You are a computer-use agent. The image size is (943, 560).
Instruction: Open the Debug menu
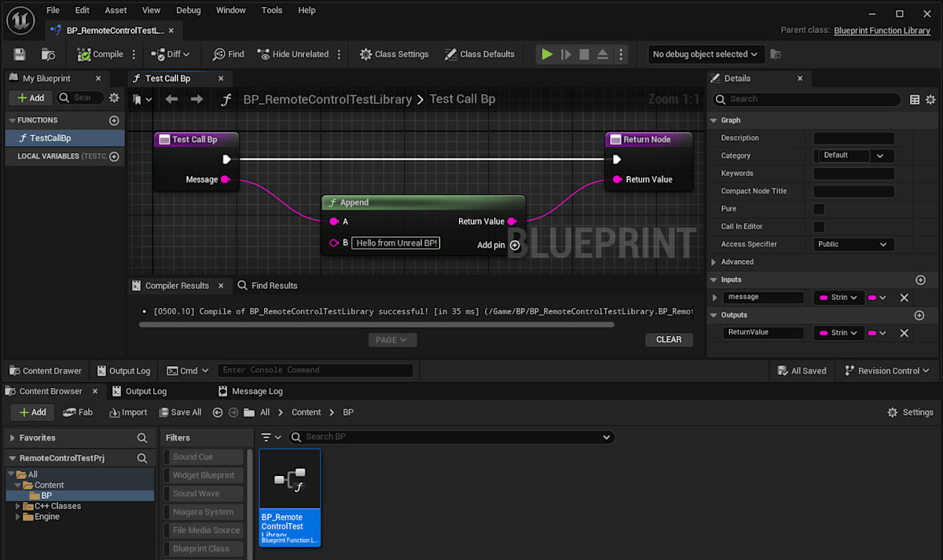click(189, 10)
